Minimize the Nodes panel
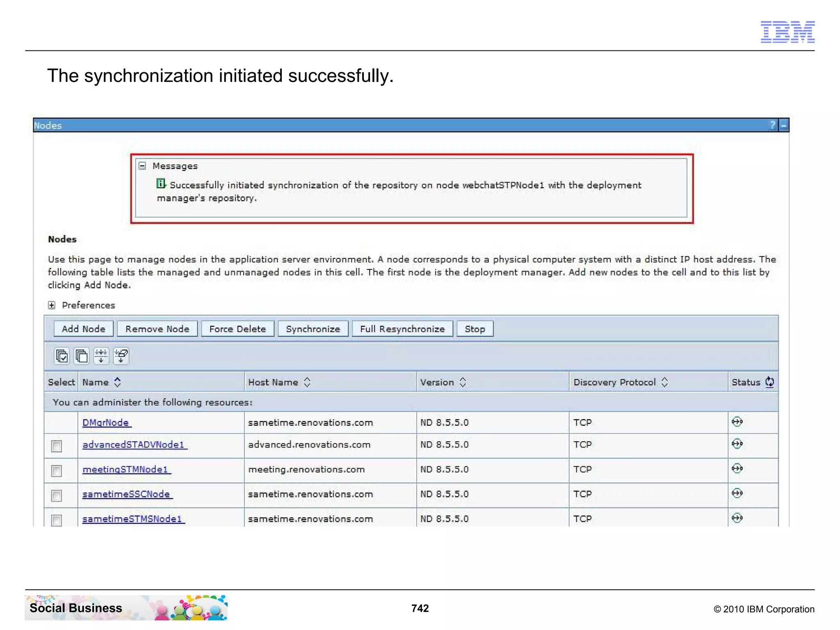 pyautogui.click(x=784, y=125)
